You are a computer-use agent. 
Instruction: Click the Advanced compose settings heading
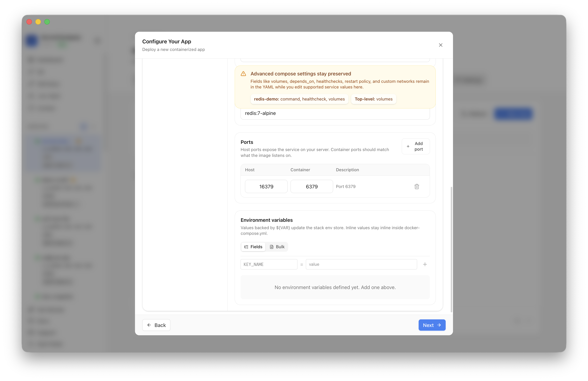300,74
